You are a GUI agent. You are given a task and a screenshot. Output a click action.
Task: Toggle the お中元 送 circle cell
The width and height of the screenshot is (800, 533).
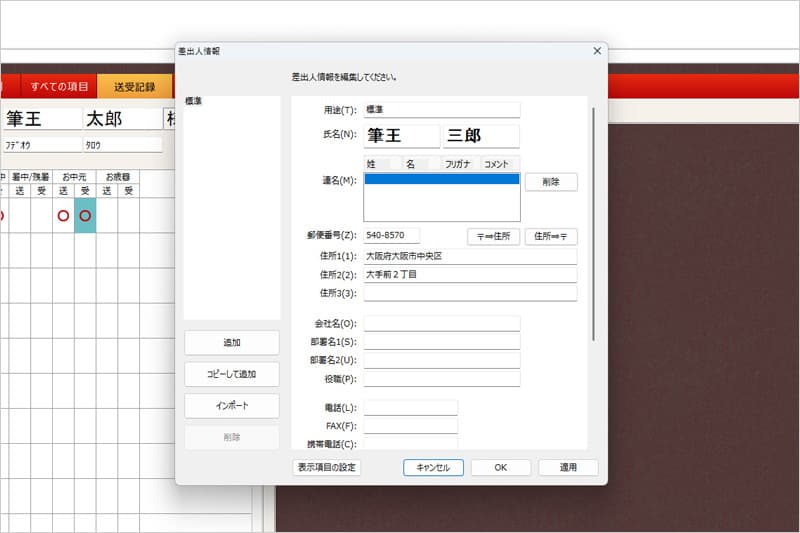click(x=63, y=216)
